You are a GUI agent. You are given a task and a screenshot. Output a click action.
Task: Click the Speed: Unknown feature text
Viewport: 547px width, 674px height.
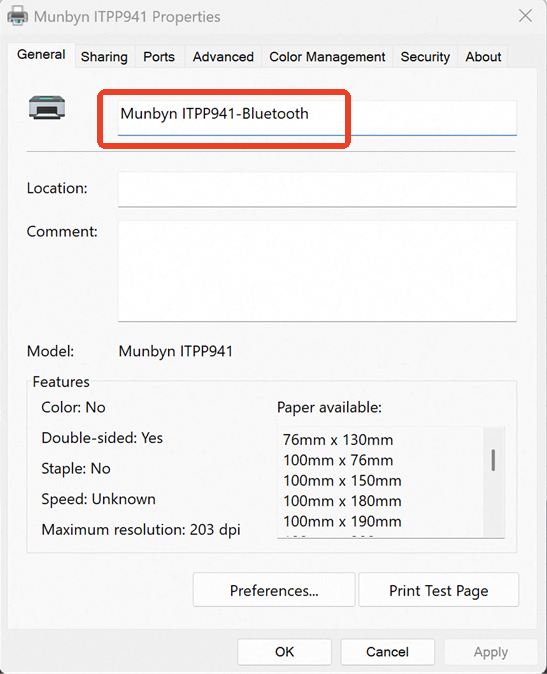tap(98, 499)
